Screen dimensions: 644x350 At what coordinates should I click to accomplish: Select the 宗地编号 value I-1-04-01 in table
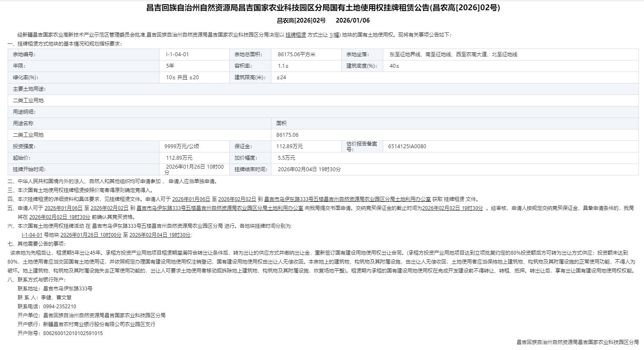pos(177,55)
